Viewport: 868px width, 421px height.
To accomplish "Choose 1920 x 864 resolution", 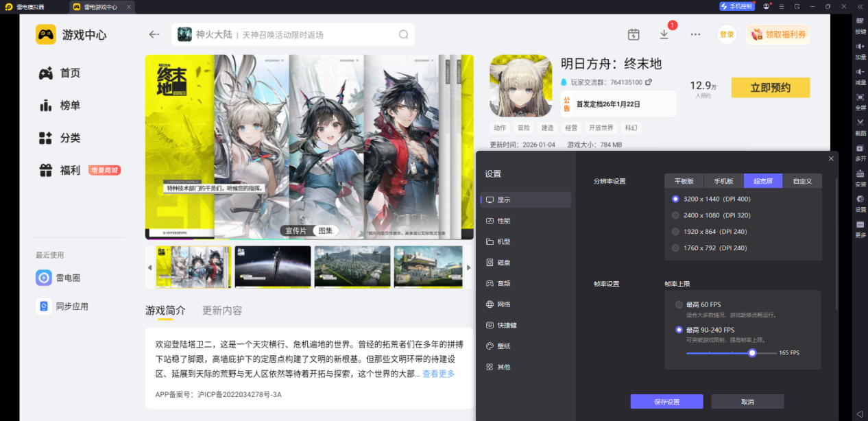I will click(676, 232).
